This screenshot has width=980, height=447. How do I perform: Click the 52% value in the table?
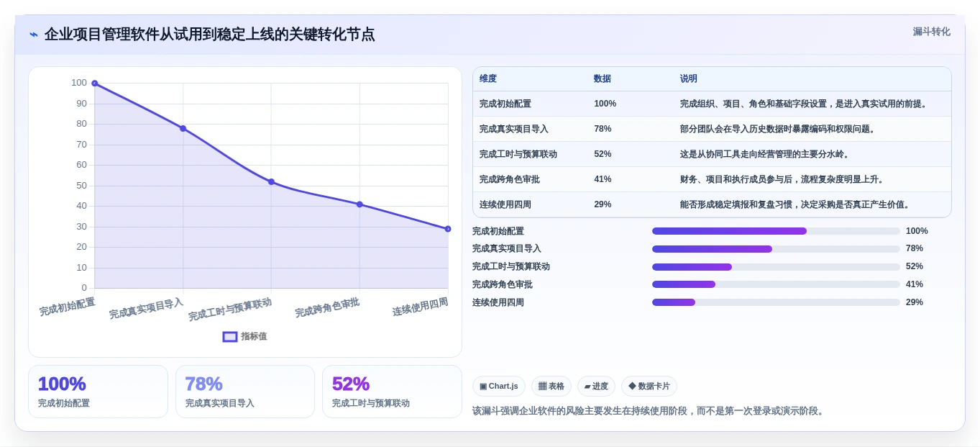[603, 154]
